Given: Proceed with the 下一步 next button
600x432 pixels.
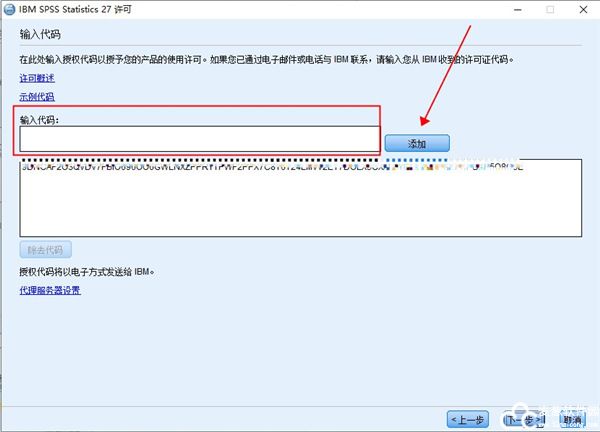Looking at the screenshot, I should [524, 420].
